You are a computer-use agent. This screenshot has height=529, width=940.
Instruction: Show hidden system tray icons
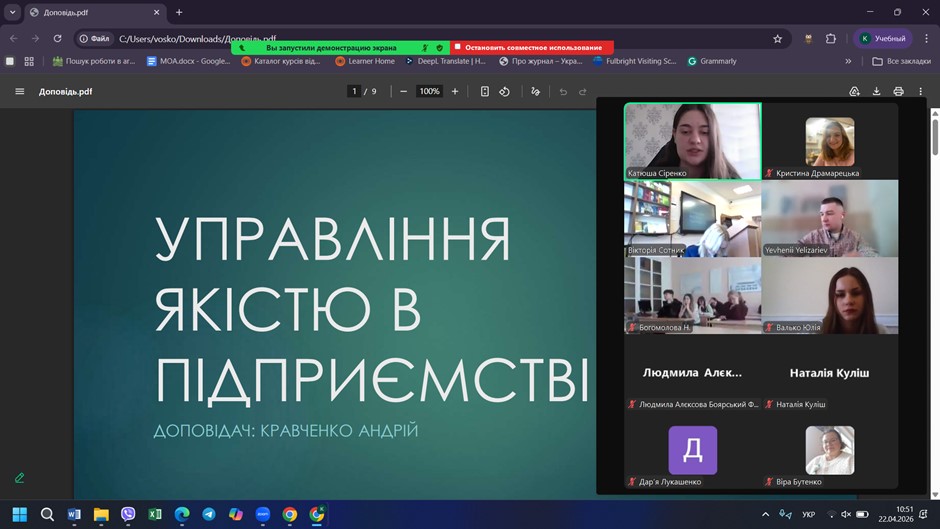tap(766, 515)
